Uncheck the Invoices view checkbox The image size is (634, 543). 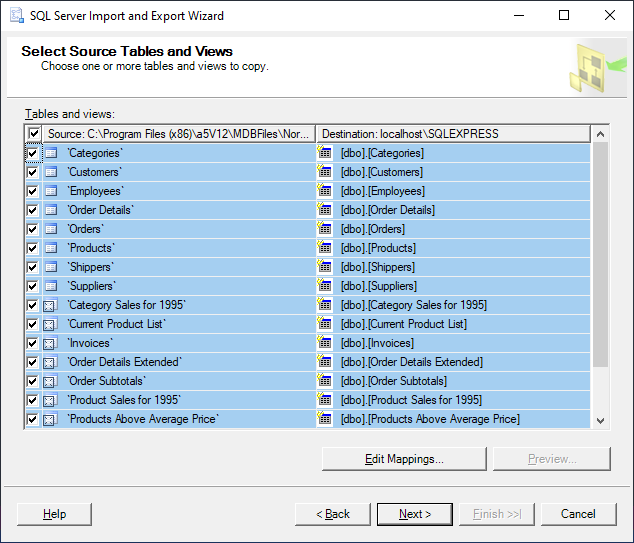[x=32, y=343]
